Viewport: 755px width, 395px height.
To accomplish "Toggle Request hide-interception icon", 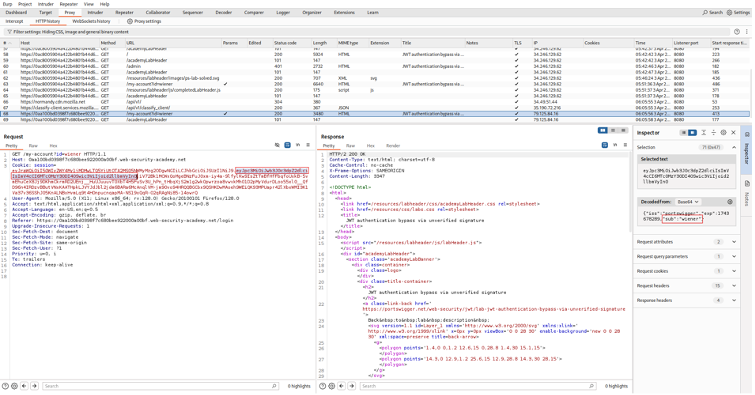I will pos(277,145).
